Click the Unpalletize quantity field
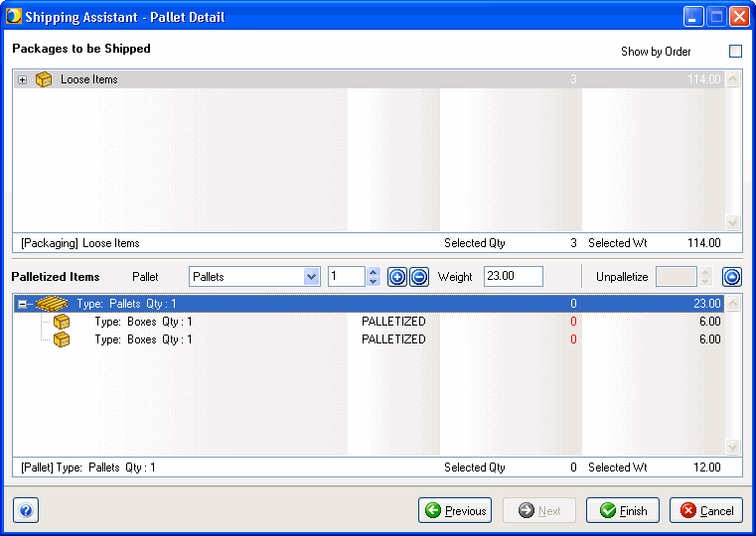This screenshot has width=756, height=536. pos(676,276)
